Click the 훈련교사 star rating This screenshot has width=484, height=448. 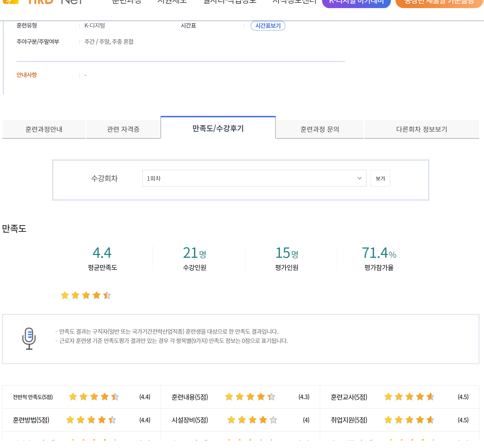[409, 397]
